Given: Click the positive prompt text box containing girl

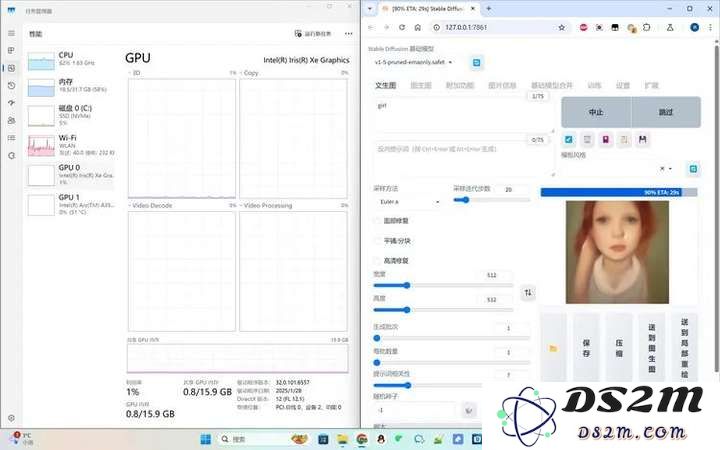Looking at the screenshot, I should tap(464, 115).
